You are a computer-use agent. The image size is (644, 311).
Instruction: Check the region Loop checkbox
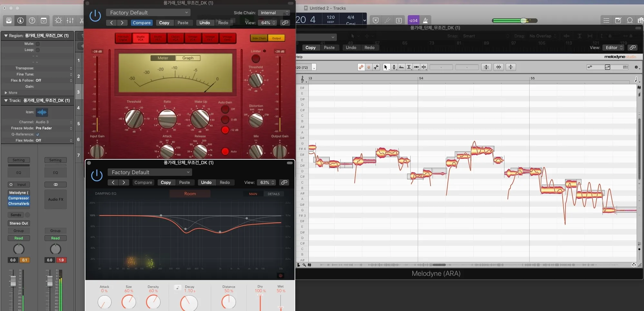tap(38, 50)
